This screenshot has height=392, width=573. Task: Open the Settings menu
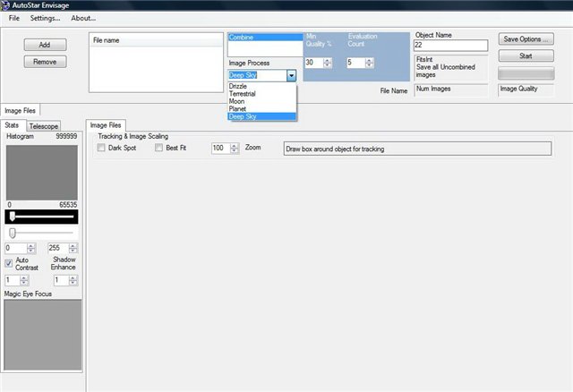coord(45,18)
